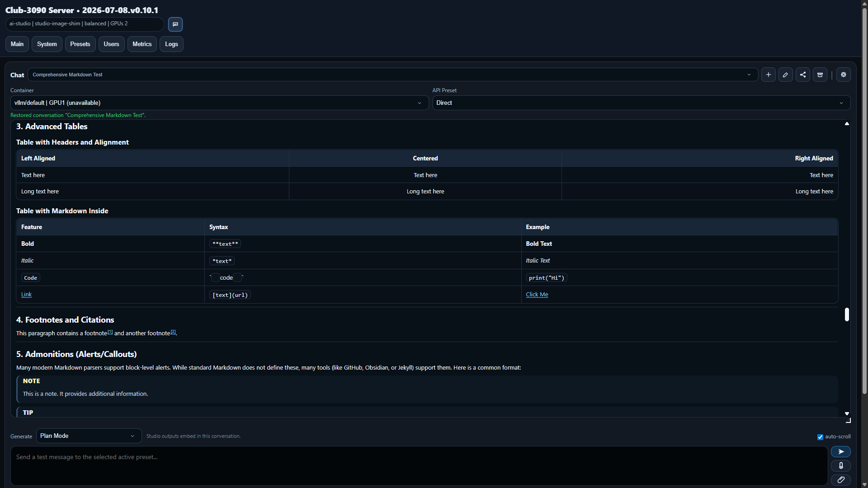868x488 pixels.
Task: Click chat scroll up arrow
Action: point(847,123)
